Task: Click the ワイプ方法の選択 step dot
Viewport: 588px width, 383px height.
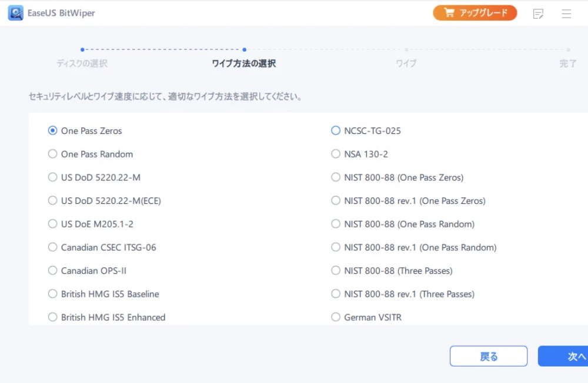Action: coord(244,50)
